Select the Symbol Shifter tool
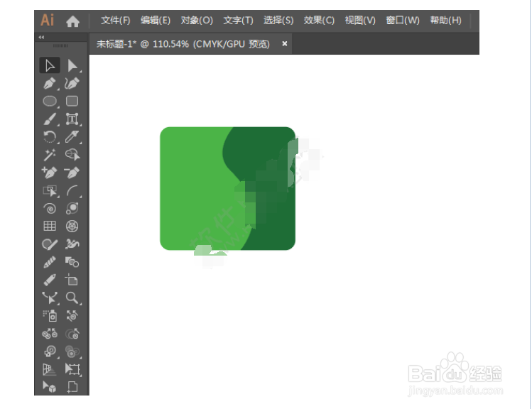This screenshot has width=532, height=409. pyautogui.click(x=72, y=316)
